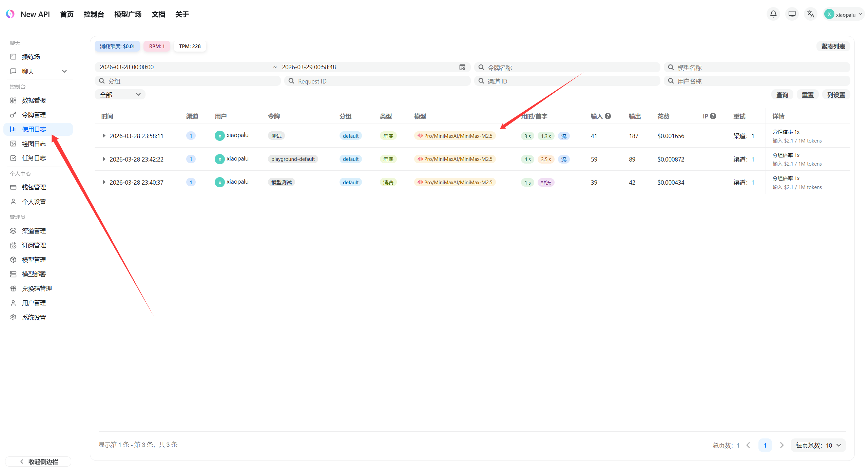This screenshot has height=470, width=868.
Task: Open the 模型广场 top menu item
Action: click(x=128, y=14)
